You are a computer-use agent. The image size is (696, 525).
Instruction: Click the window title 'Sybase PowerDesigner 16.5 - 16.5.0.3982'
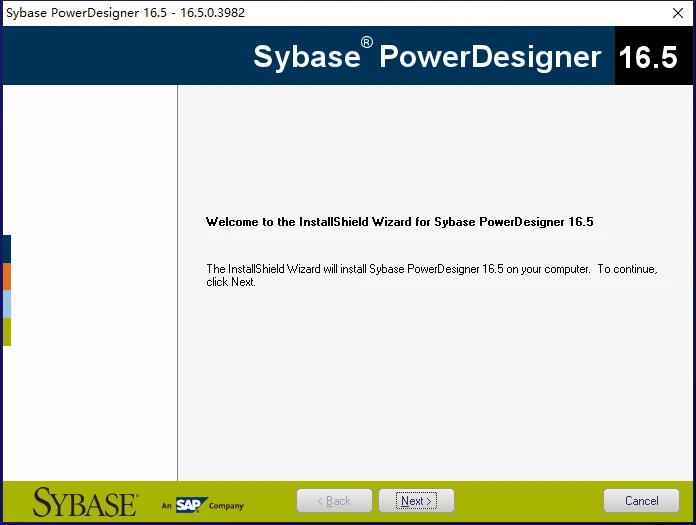[126, 12]
